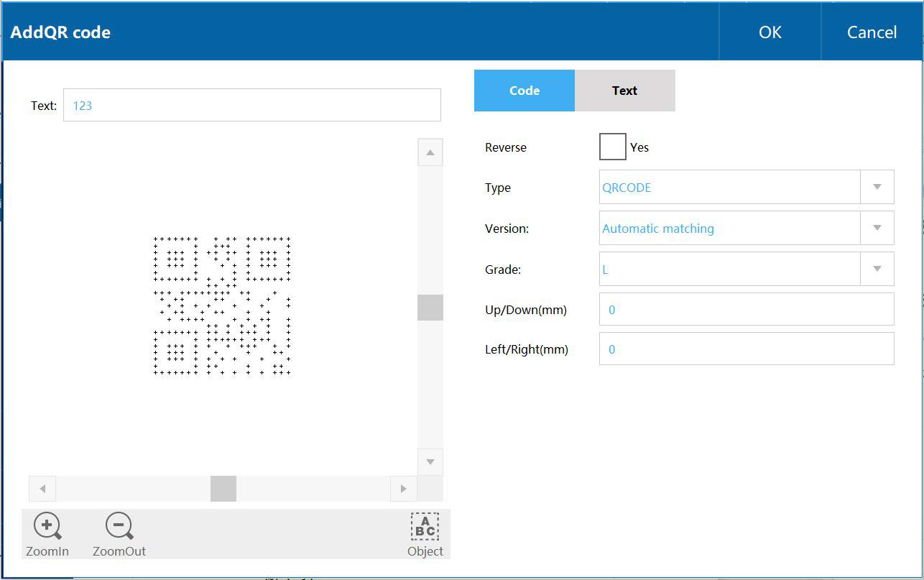Click the preview scroll up arrow
Image resolution: width=924 pixels, height=580 pixels.
pyautogui.click(x=430, y=152)
